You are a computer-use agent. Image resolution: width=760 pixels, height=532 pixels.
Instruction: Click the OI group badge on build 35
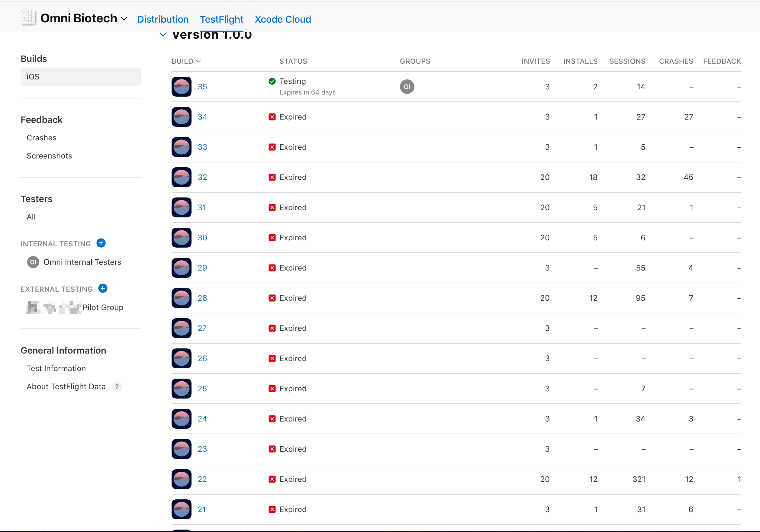pyautogui.click(x=407, y=87)
